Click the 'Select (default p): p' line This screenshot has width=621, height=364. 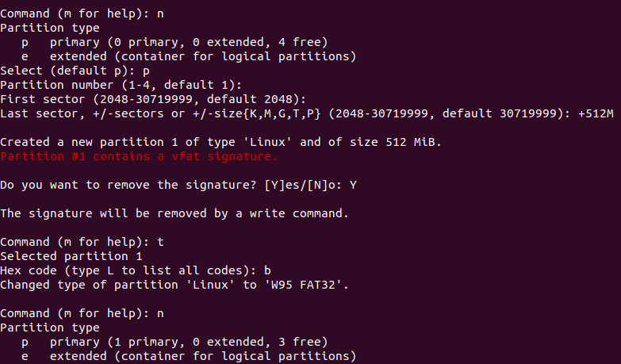pyautogui.click(x=75, y=71)
